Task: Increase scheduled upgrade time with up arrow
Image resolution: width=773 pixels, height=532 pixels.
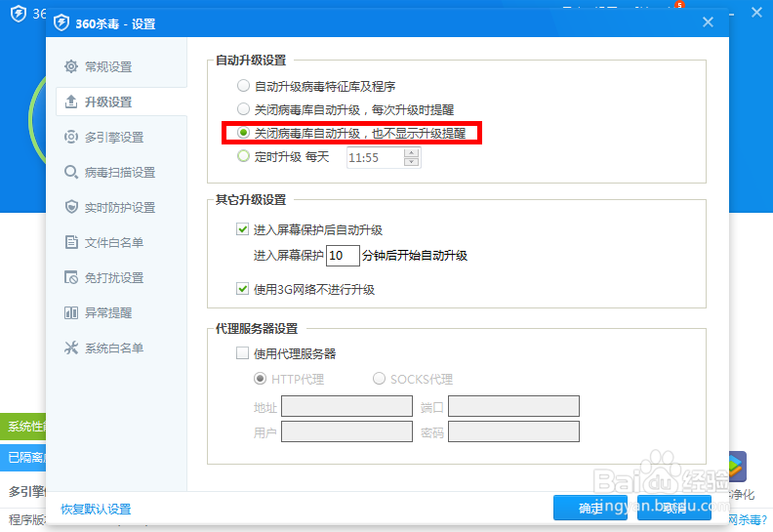Action: tap(411, 153)
